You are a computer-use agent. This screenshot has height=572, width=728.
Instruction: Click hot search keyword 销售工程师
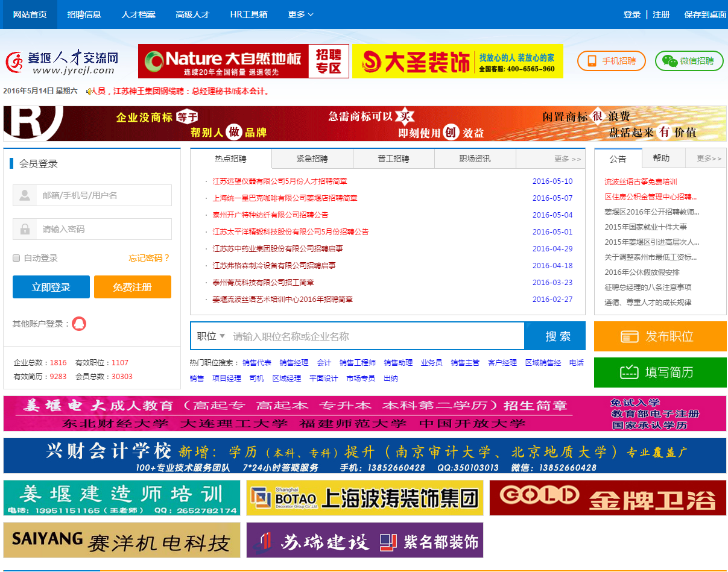pyautogui.click(x=357, y=363)
